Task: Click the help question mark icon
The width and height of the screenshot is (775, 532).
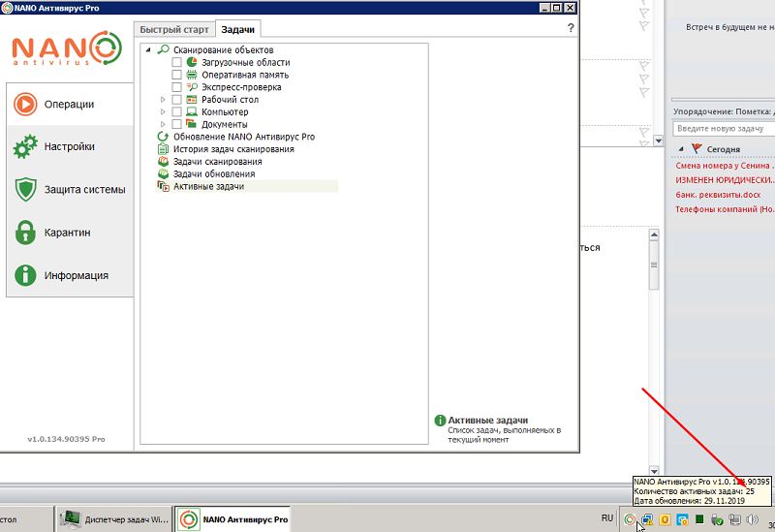Action: (571, 29)
